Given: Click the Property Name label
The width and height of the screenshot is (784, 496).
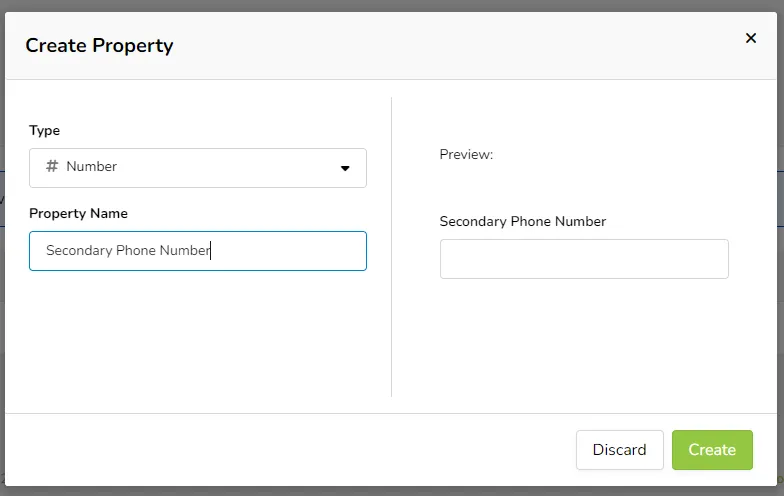Looking at the screenshot, I should [x=78, y=214].
